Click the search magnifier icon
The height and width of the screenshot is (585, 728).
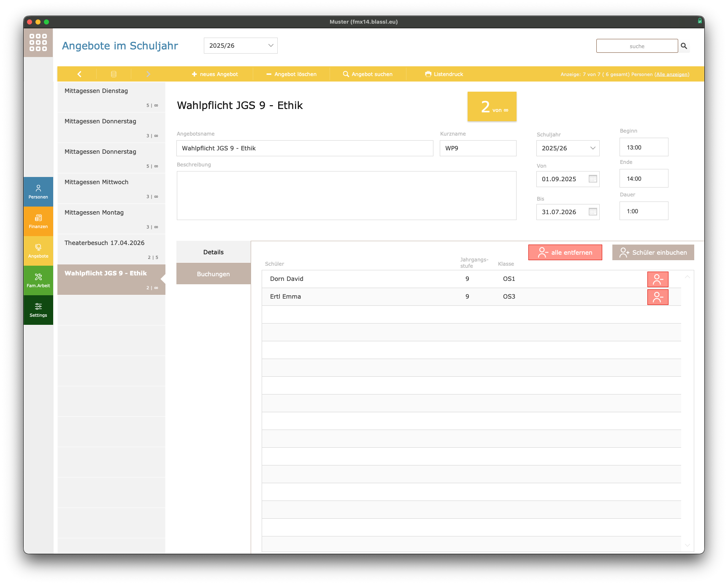pos(684,46)
